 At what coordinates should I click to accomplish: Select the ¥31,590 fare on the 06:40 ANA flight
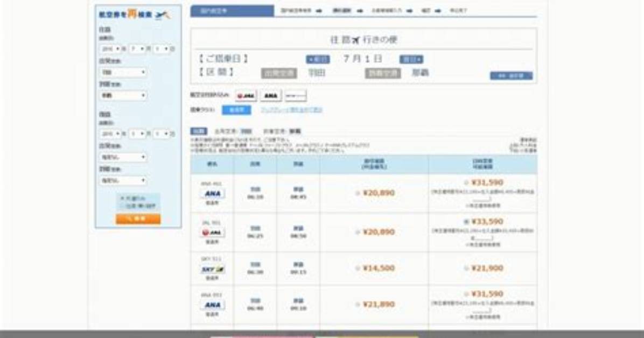(466, 294)
